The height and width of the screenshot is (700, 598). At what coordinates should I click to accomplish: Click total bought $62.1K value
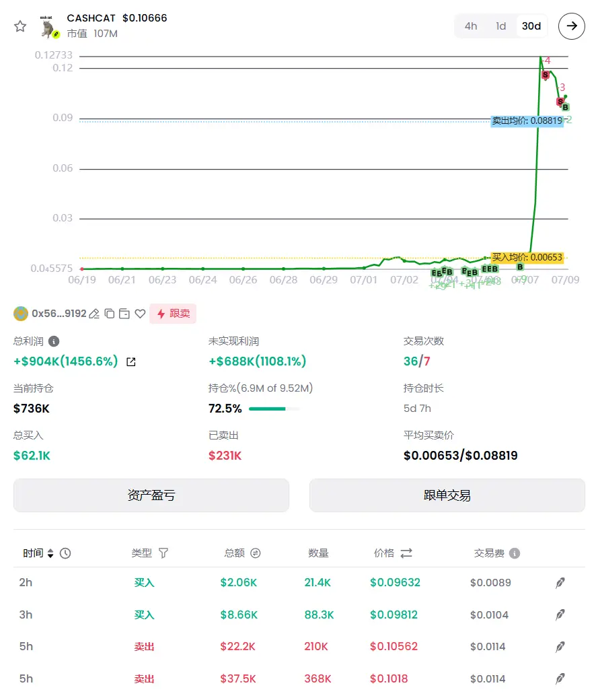[x=32, y=456]
